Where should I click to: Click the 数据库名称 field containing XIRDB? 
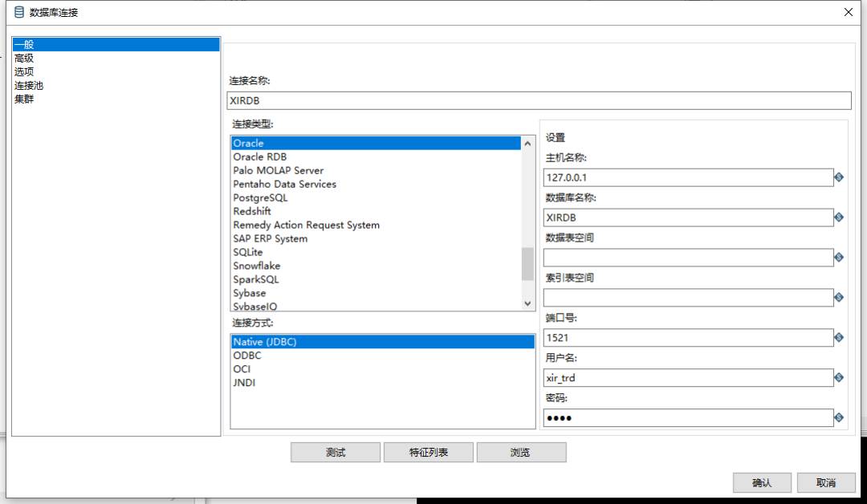coord(689,217)
